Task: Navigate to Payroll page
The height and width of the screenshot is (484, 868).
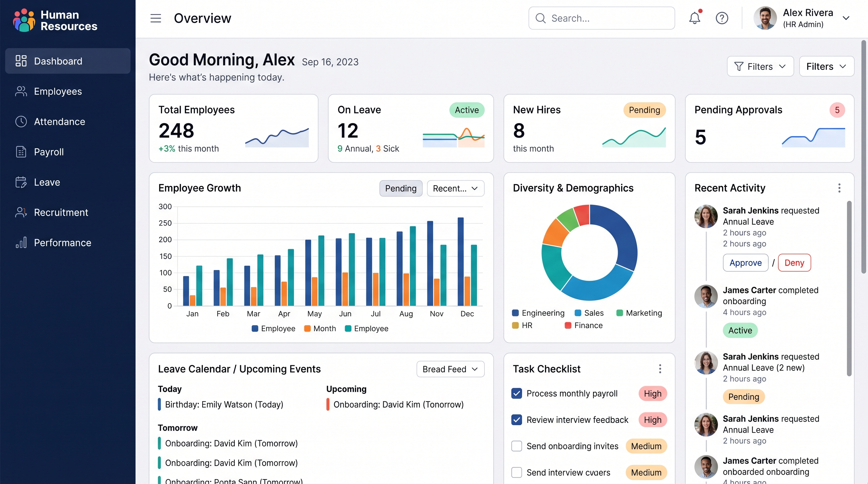Action: click(x=68, y=152)
